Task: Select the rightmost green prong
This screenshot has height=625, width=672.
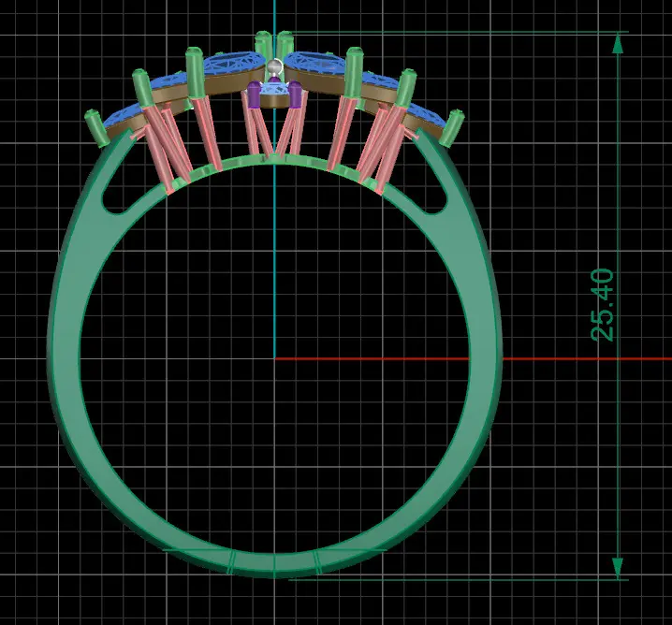Action: 451,128
